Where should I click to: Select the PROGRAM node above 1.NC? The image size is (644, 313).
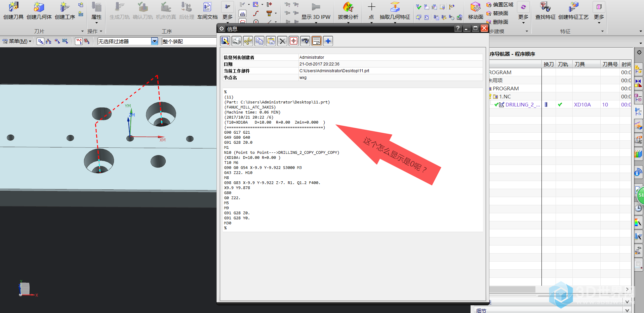[506, 89]
